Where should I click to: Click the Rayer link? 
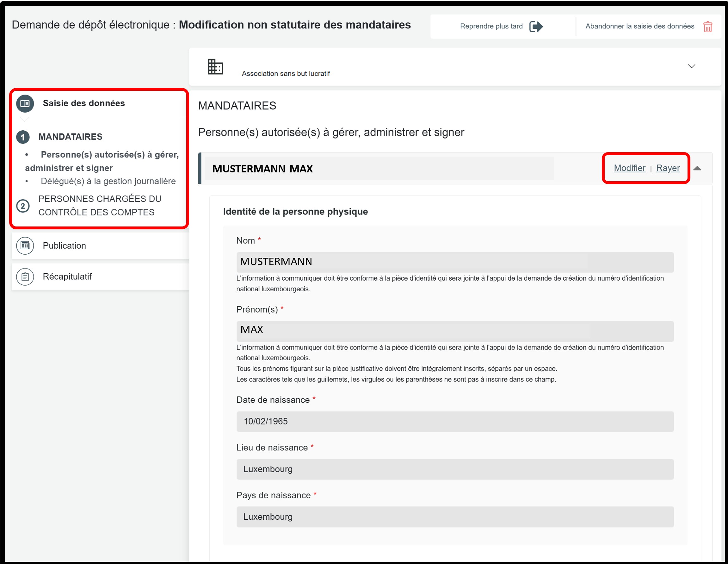[x=668, y=168]
